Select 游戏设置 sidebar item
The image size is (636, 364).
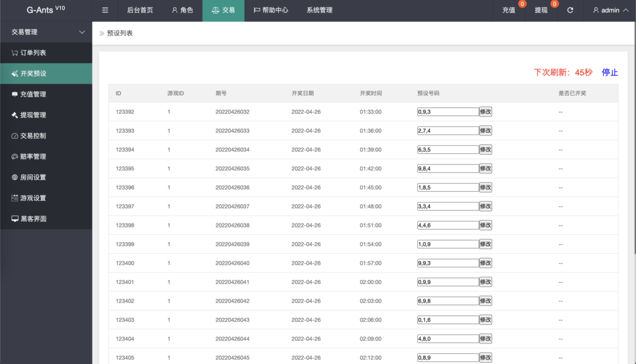[x=33, y=198]
